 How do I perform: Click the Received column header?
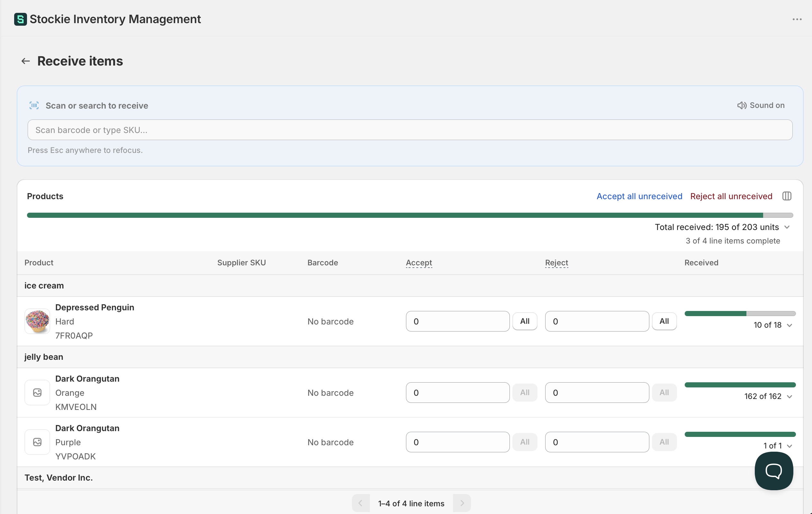701,262
